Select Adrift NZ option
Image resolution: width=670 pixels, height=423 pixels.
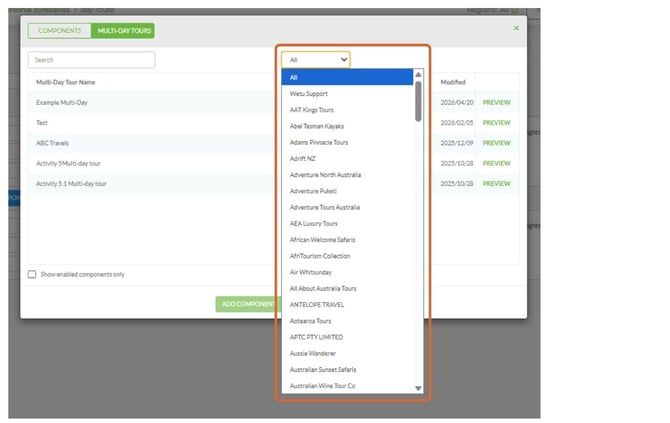[347, 159]
